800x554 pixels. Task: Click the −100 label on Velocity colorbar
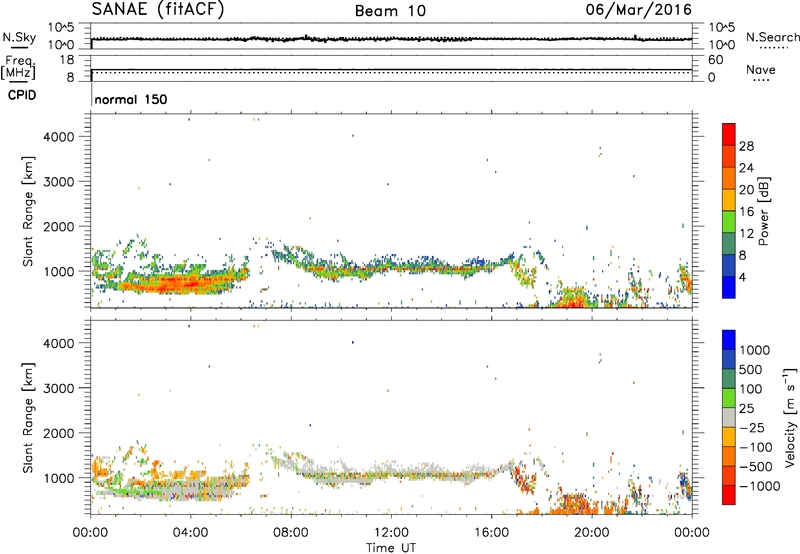coord(758,447)
